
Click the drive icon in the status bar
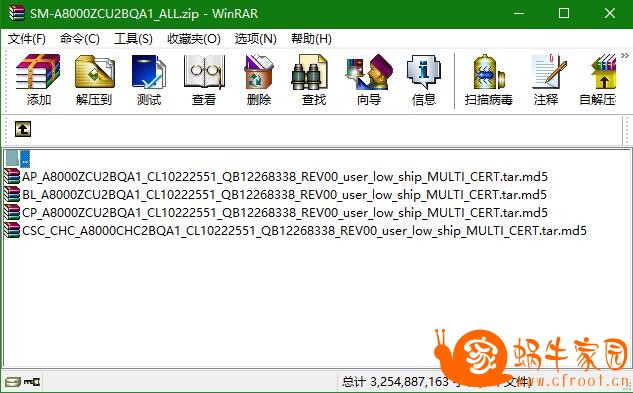[13, 382]
